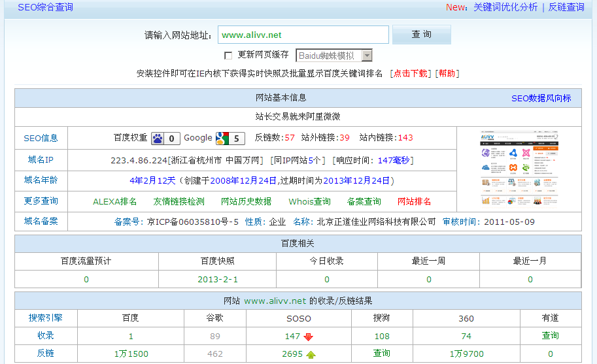Viewport: 597px width, 364px height.
Task: Click the 站内链接 count 143
Action: 405,138
